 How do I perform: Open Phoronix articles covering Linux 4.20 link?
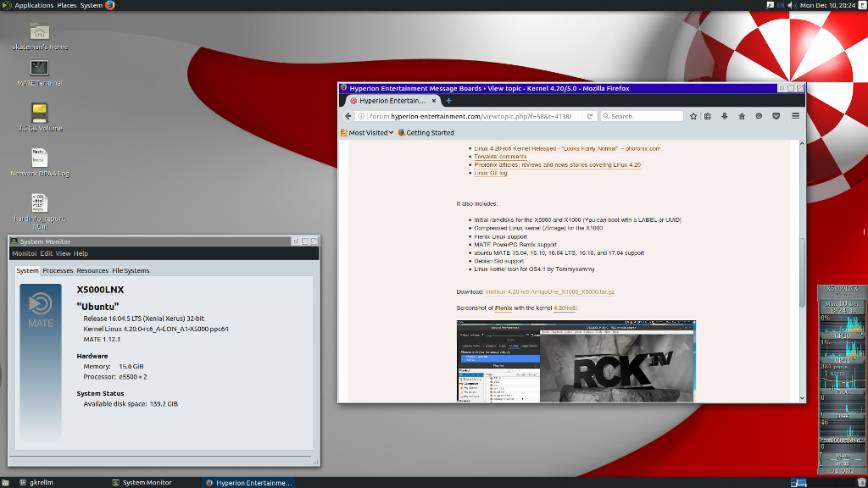click(x=558, y=165)
